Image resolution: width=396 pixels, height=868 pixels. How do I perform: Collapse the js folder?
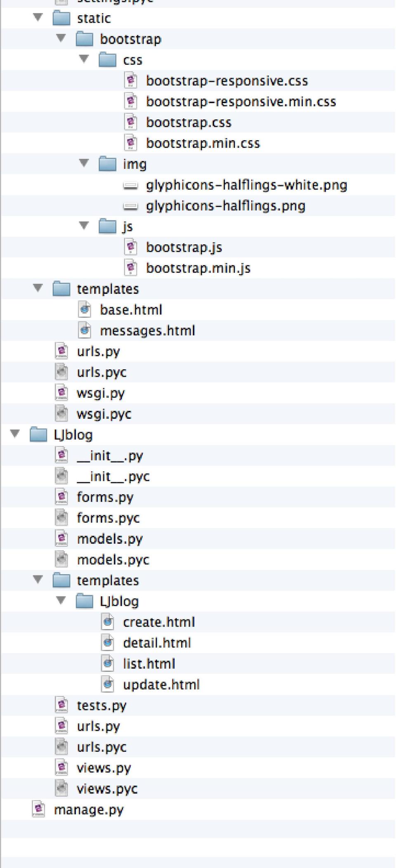point(84,226)
